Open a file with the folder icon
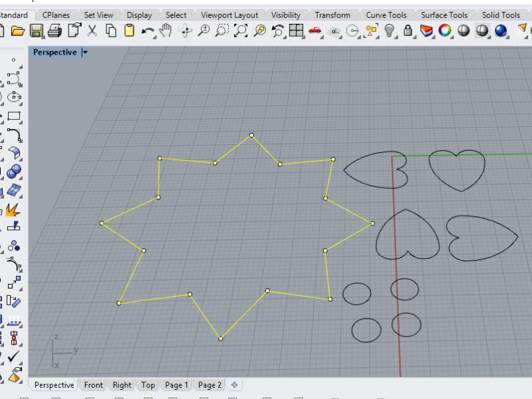This screenshot has width=532, height=399. coord(18,31)
